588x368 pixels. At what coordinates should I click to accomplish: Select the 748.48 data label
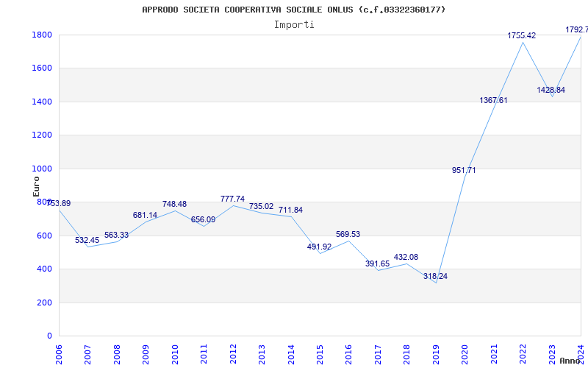point(174,204)
